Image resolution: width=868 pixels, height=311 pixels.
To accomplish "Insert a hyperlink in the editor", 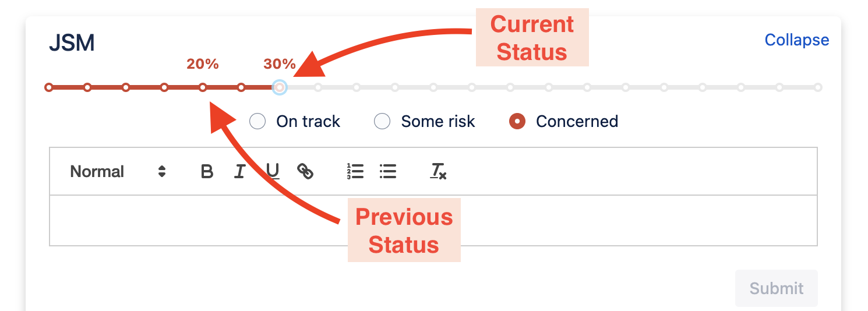I will click(305, 171).
